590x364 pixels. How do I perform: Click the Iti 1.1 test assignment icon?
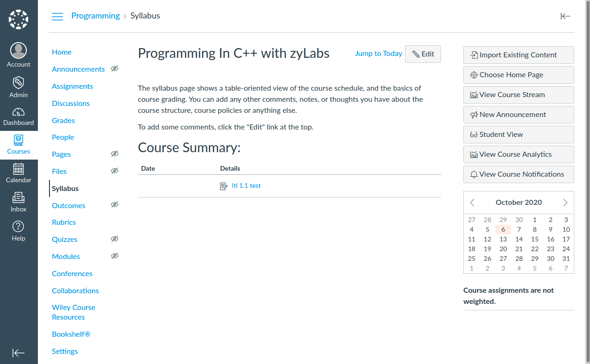[x=224, y=186]
